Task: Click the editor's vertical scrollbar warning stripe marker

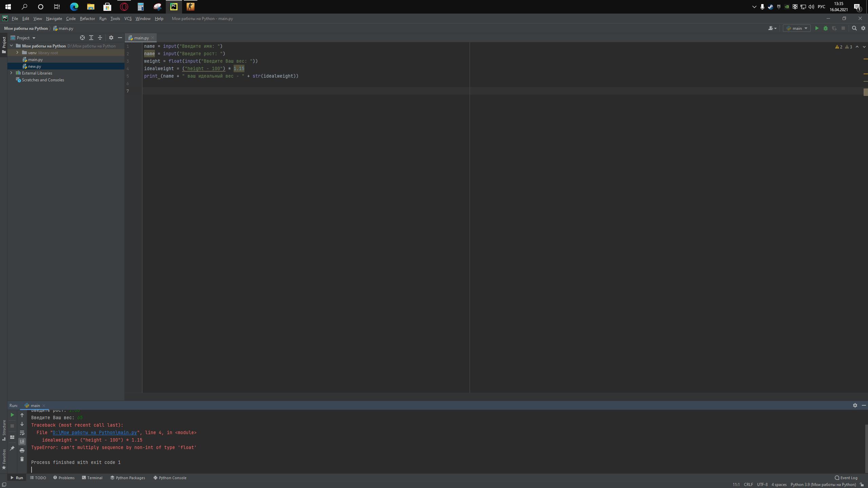Action: tap(865, 59)
